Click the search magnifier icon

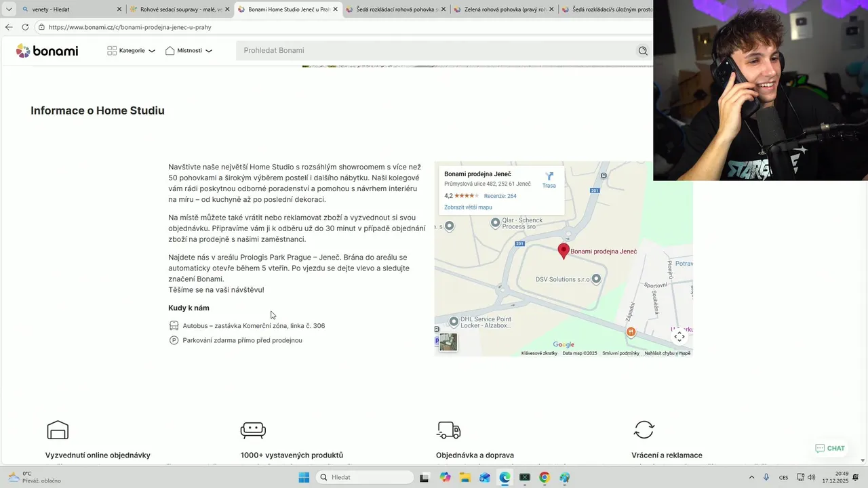click(x=643, y=51)
